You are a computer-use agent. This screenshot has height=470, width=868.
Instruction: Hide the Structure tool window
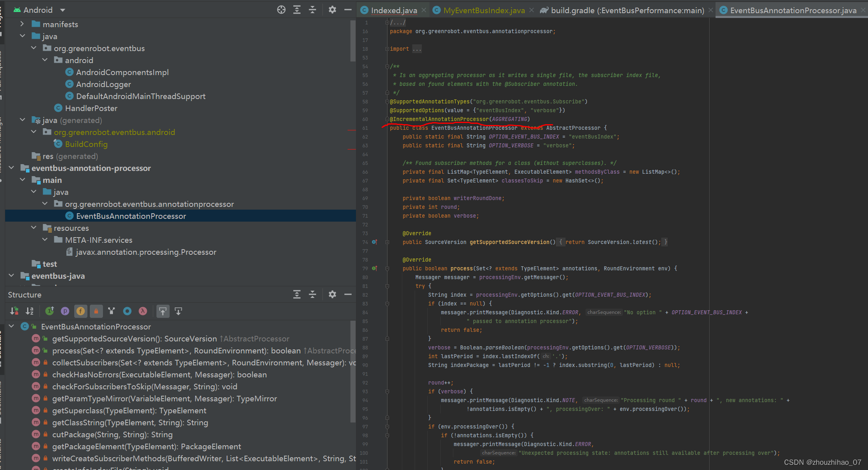[x=348, y=295]
